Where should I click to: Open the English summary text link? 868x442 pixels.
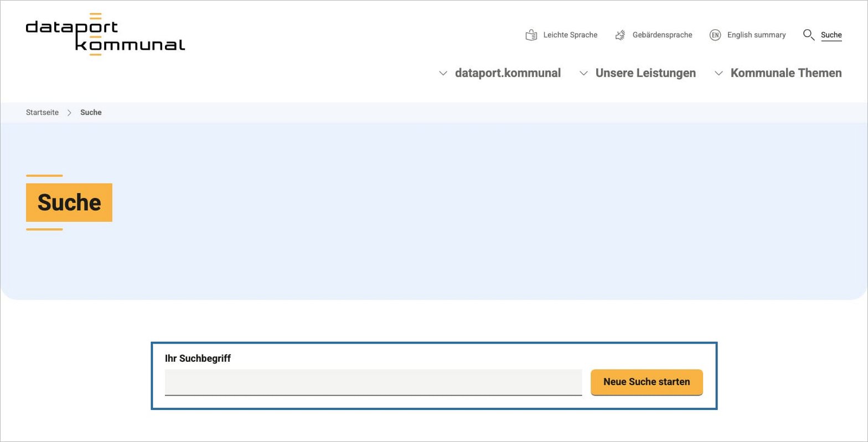click(756, 35)
